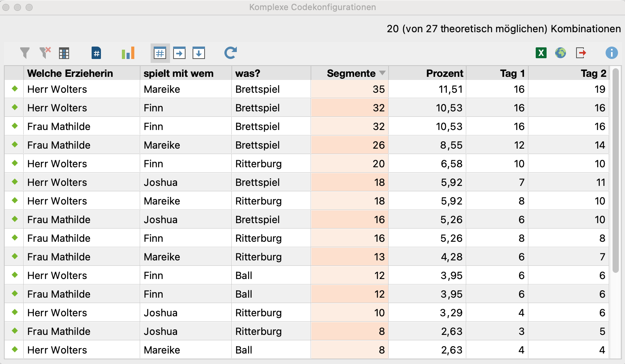Click the export icon with red arrow
The width and height of the screenshot is (625, 364).
point(581,53)
